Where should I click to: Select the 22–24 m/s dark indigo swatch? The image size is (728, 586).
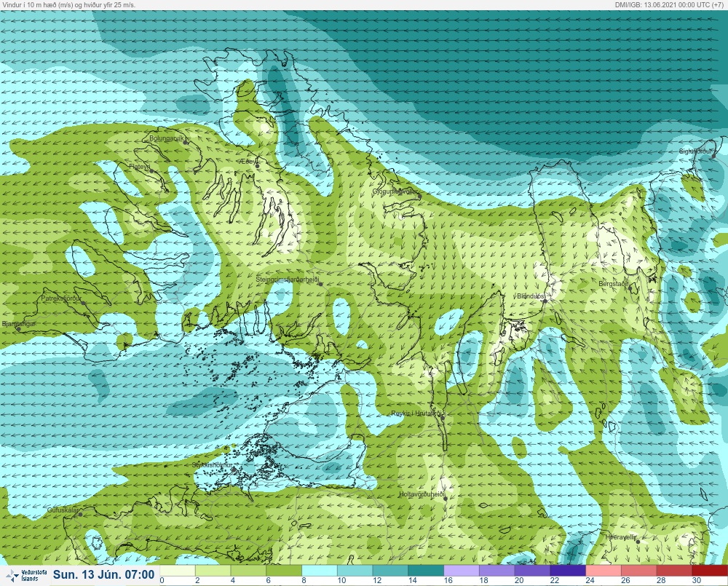click(568, 571)
